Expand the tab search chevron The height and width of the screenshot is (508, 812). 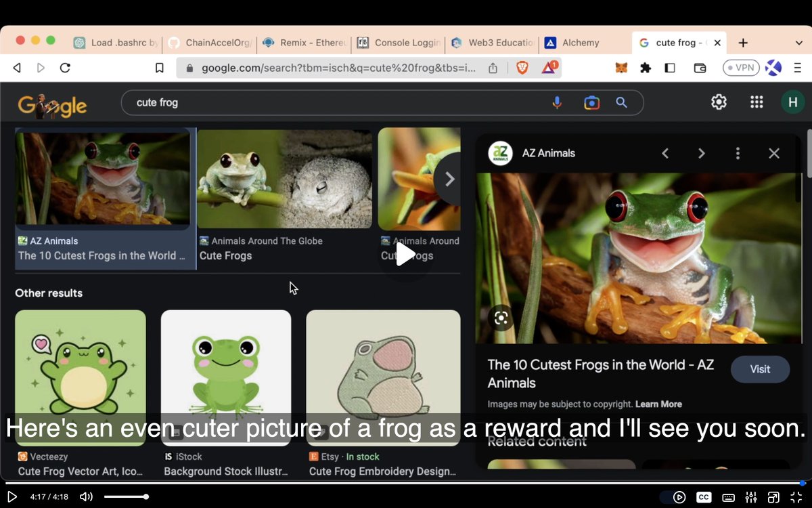[x=798, y=43]
